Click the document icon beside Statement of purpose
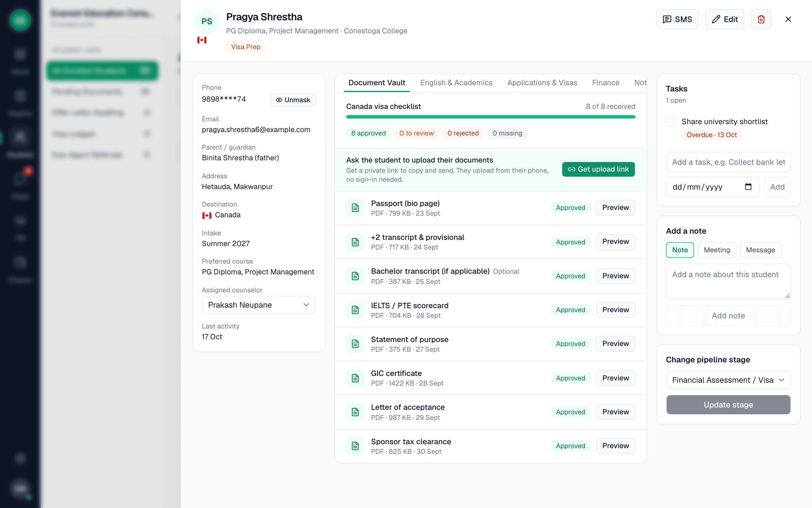This screenshot has width=812, height=508. point(355,344)
